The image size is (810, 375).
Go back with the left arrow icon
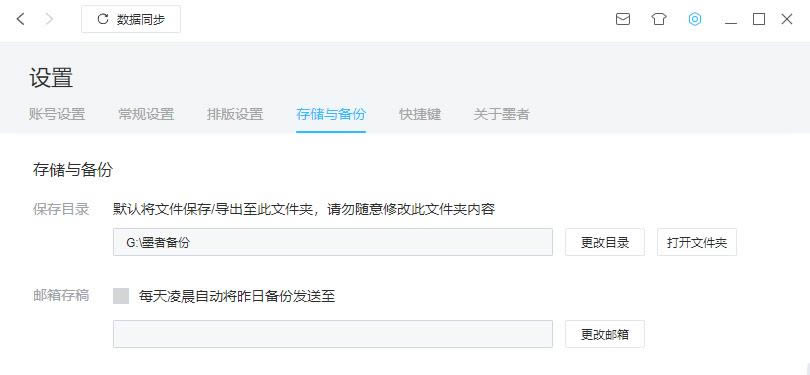(21, 20)
